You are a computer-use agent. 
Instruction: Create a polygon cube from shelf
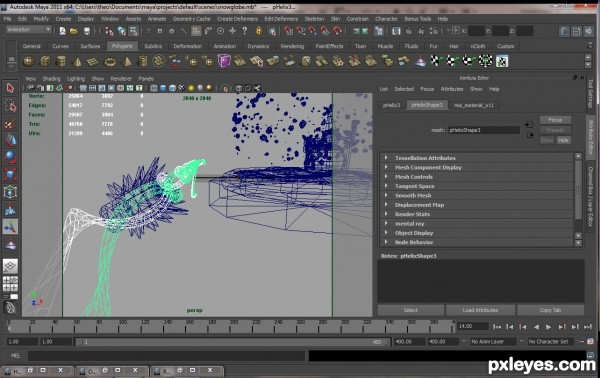pos(45,61)
